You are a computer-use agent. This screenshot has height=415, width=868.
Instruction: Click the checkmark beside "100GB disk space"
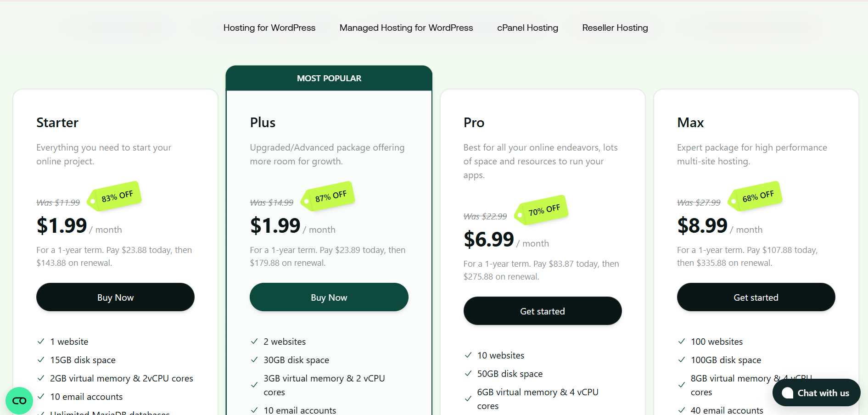point(682,359)
